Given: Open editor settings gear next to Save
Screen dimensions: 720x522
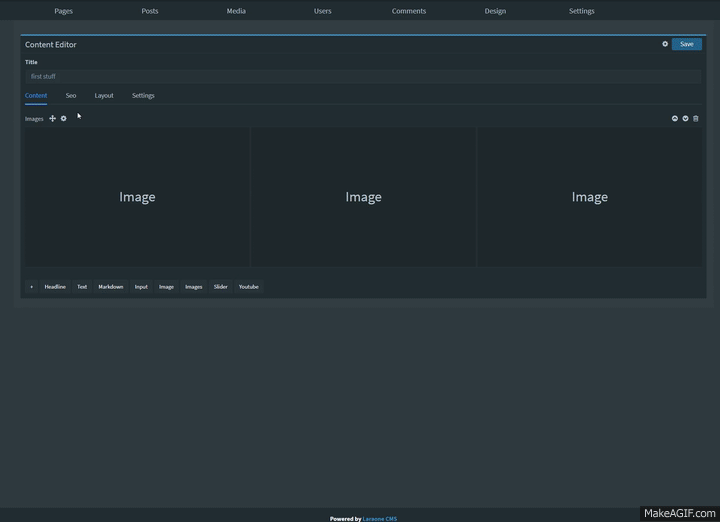Looking at the screenshot, I should pyautogui.click(x=665, y=44).
